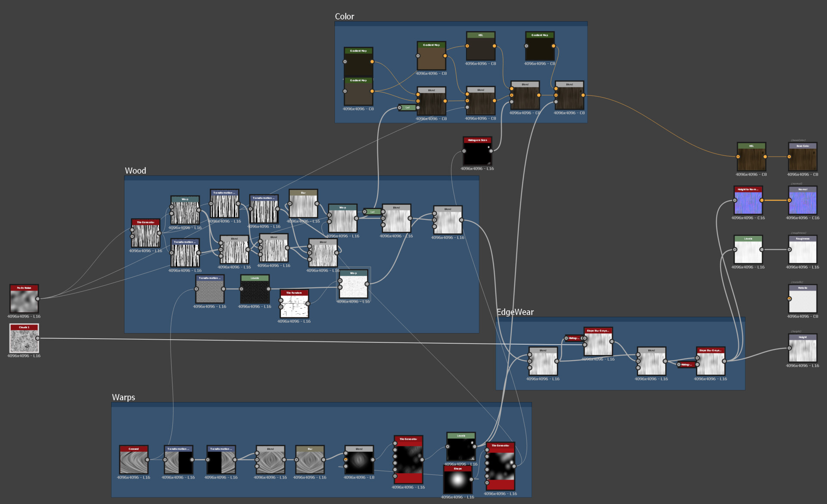This screenshot has width=827, height=504.
Task: Select the Base Color output node
Action: click(802, 157)
